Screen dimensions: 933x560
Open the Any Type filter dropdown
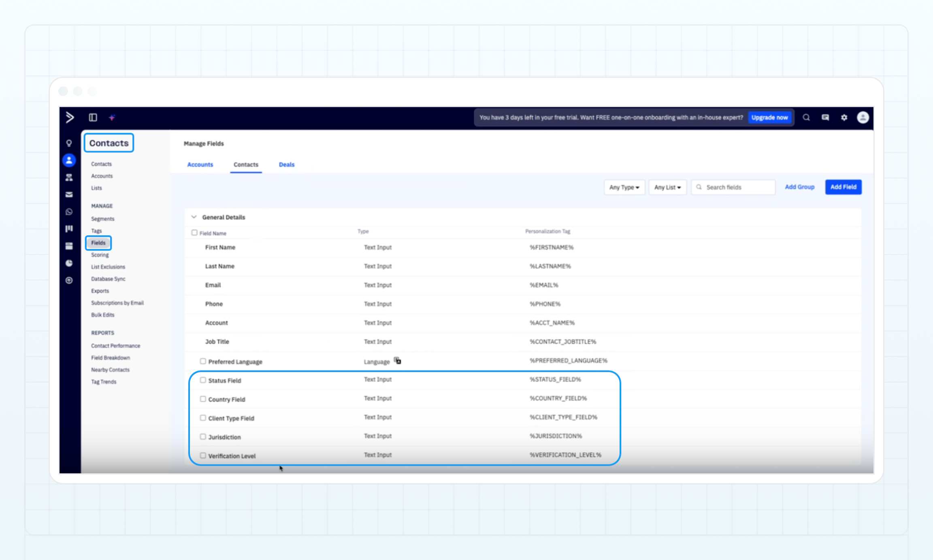[x=624, y=187]
